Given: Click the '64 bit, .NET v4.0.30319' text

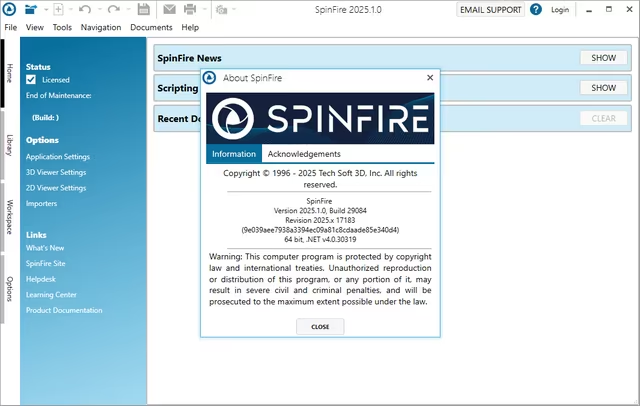Looking at the screenshot, I should [x=320, y=239].
